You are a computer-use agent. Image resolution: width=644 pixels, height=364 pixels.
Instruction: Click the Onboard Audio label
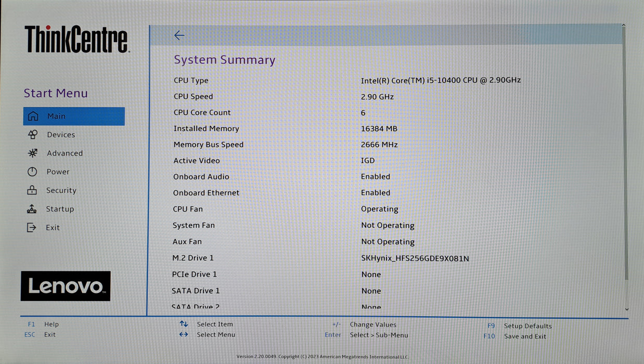tap(201, 177)
